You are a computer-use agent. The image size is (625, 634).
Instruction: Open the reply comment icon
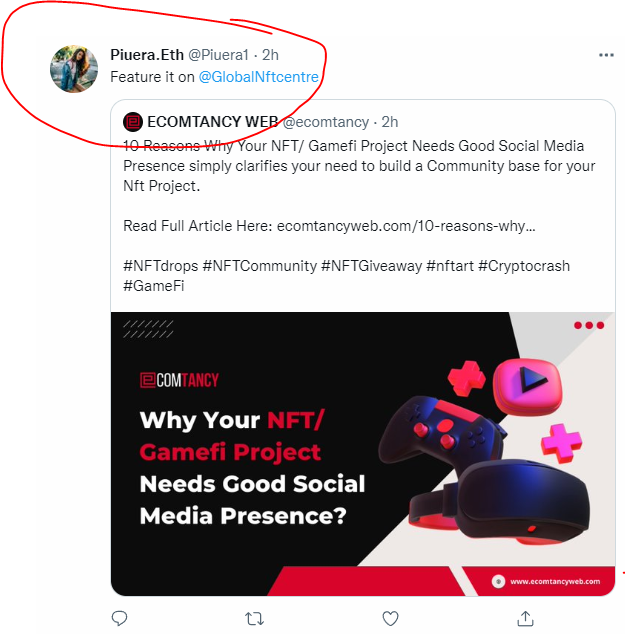pos(119,618)
